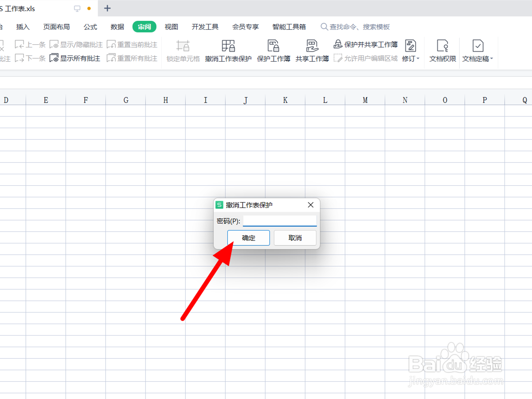Viewport: 532px width, 399px height.
Task: Click the 保护工作簿 ribbon icon
Action: tap(274, 46)
